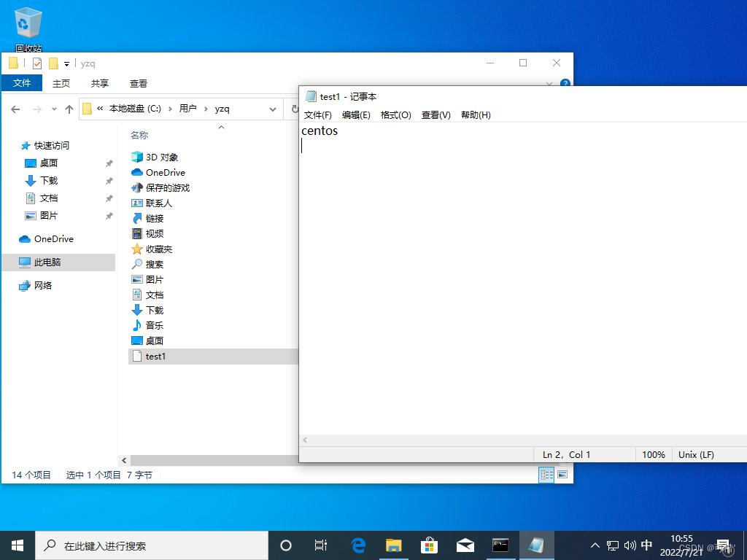
Task: Collapse the Explorer ribbon with the chevron
Action: (x=549, y=83)
